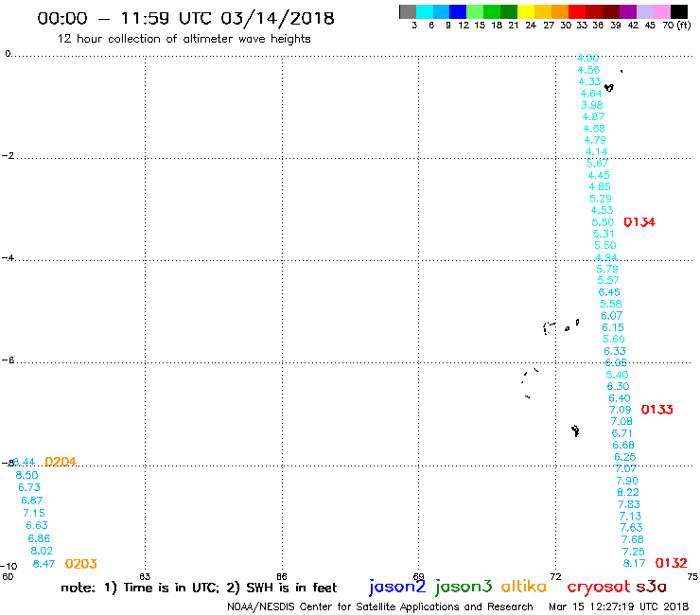Click the longitude axis label 63
Viewport: 700px width, 615px height.
(x=145, y=576)
